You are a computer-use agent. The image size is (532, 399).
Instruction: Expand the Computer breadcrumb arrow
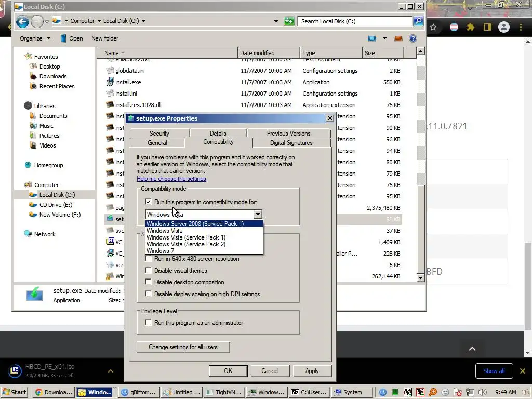tap(99, 21)
